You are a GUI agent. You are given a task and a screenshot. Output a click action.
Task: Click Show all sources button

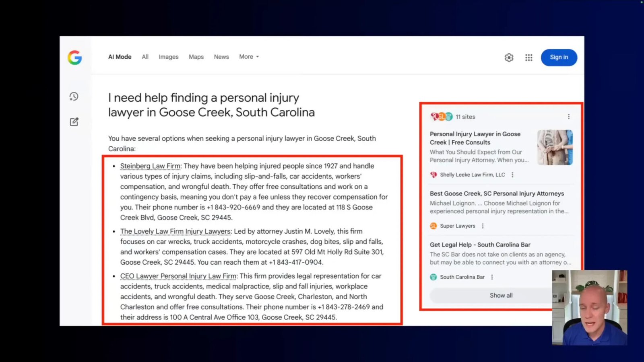pos(501,295)
